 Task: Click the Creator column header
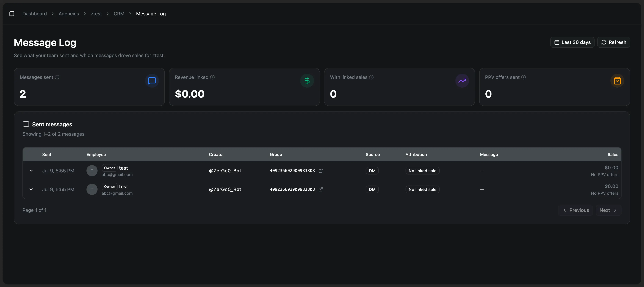217,154
